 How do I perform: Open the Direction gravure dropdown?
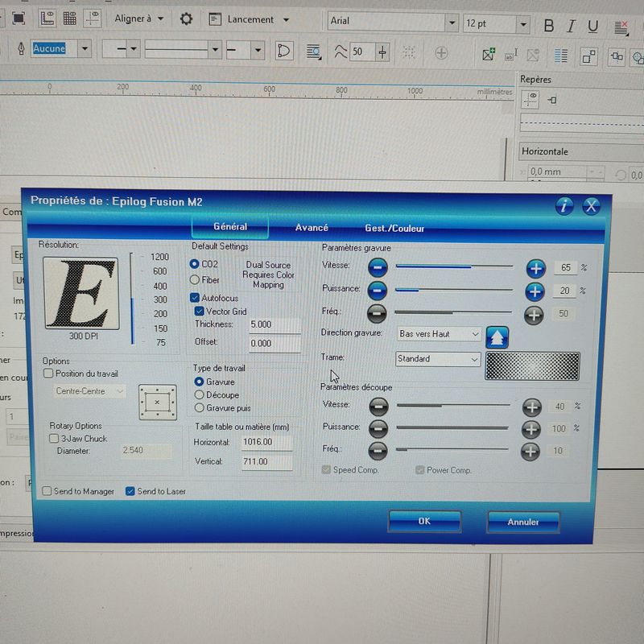(439, 334)
